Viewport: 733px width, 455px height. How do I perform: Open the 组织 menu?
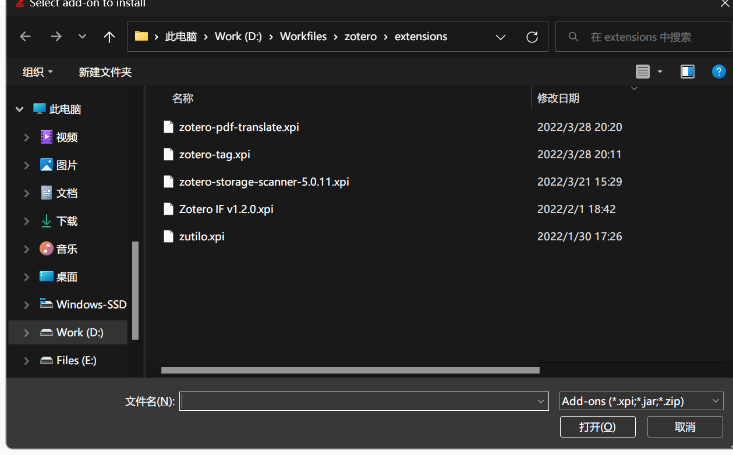click(x=37, y=72)
